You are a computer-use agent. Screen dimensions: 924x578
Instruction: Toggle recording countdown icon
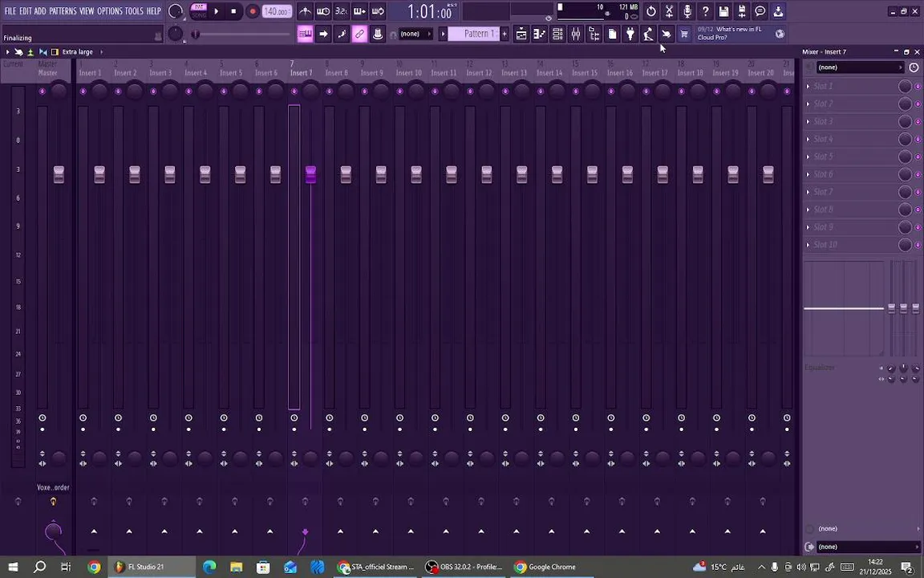pos(341,11)
